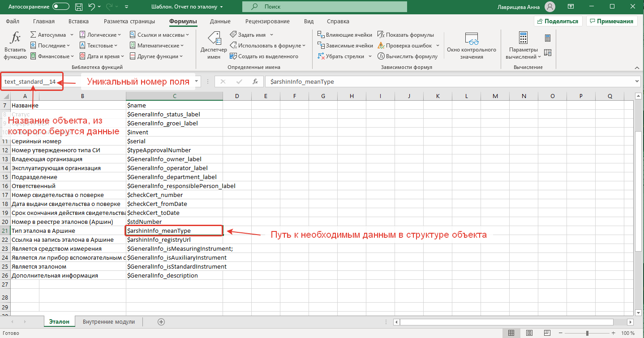644x338 pixels.
Task: Open Окно контрольного значения watch window
Action: (472, 46)
